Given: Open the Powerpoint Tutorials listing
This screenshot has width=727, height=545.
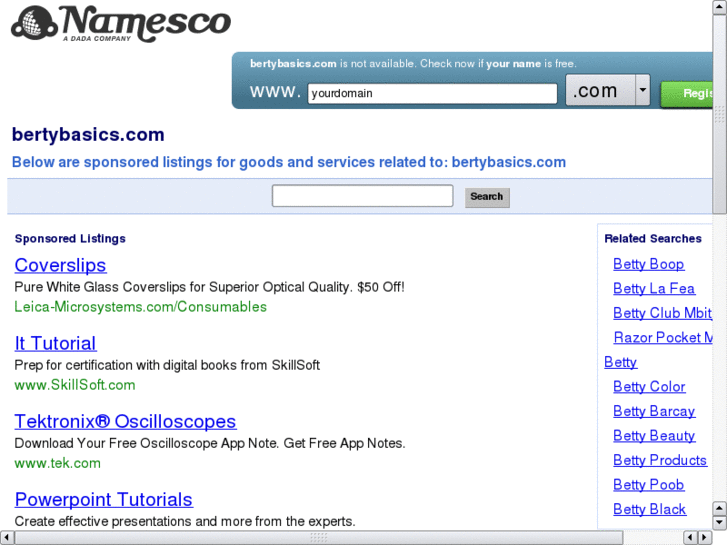Looking at the screenshot, I should [103, 500].
